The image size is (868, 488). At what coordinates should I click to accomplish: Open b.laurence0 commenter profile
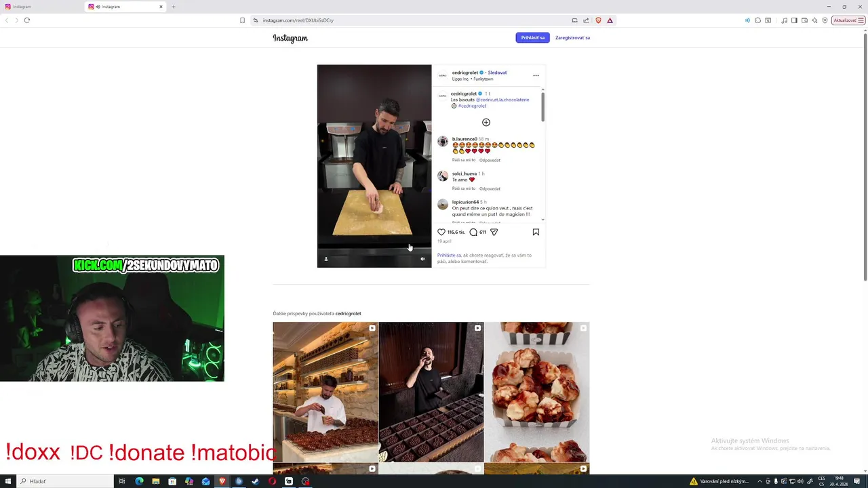465,139
